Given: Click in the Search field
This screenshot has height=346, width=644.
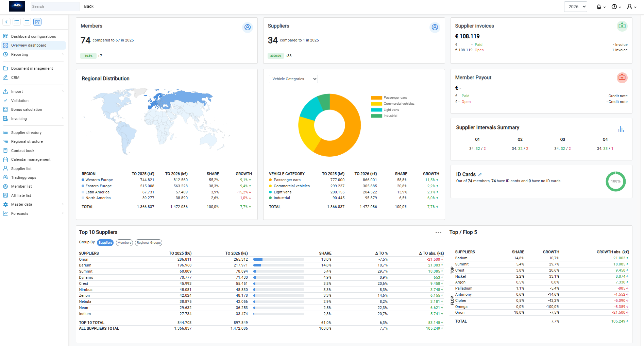Looking at the screenshot, I should click(55, 6).
